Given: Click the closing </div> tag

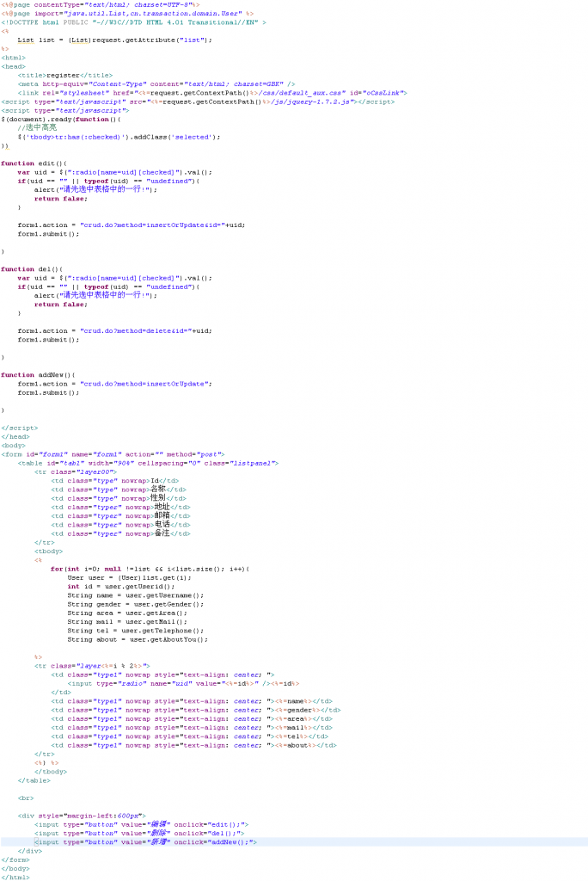Looking at the screenshot, I should click(x=30, y=851).
